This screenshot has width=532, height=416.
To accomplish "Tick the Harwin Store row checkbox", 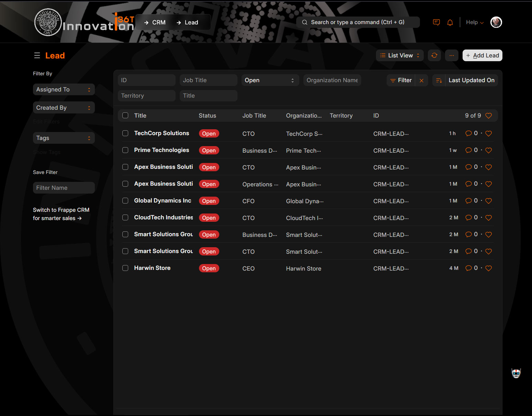I will pos(125,268).
